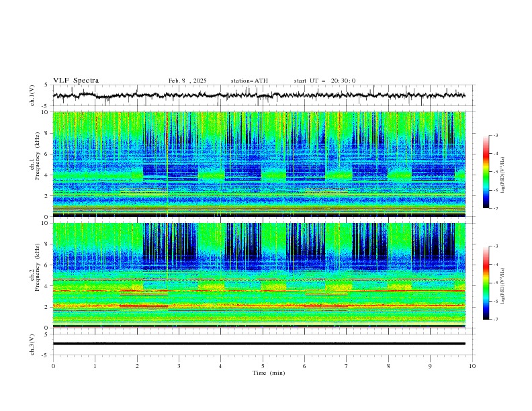532x411 pixels.
Task: Click time axis tick label "7"
Action: click(346, 366)
